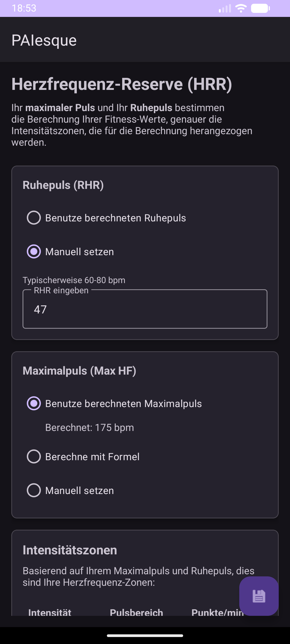290x644 pixels.
Task: Focus the "RHR eingeben" input field
Action: point(145,309)
